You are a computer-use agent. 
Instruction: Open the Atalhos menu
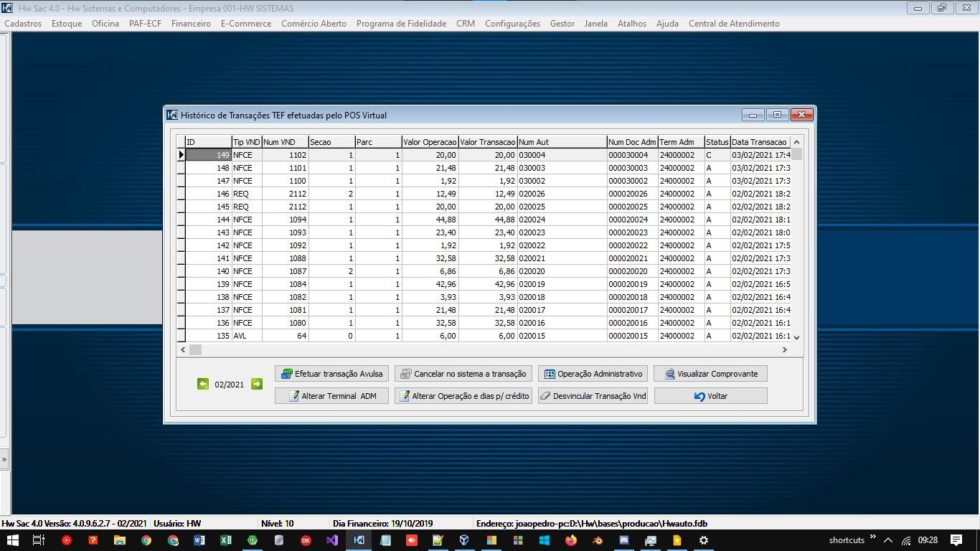pyautogui.click(x=632, y=24)
